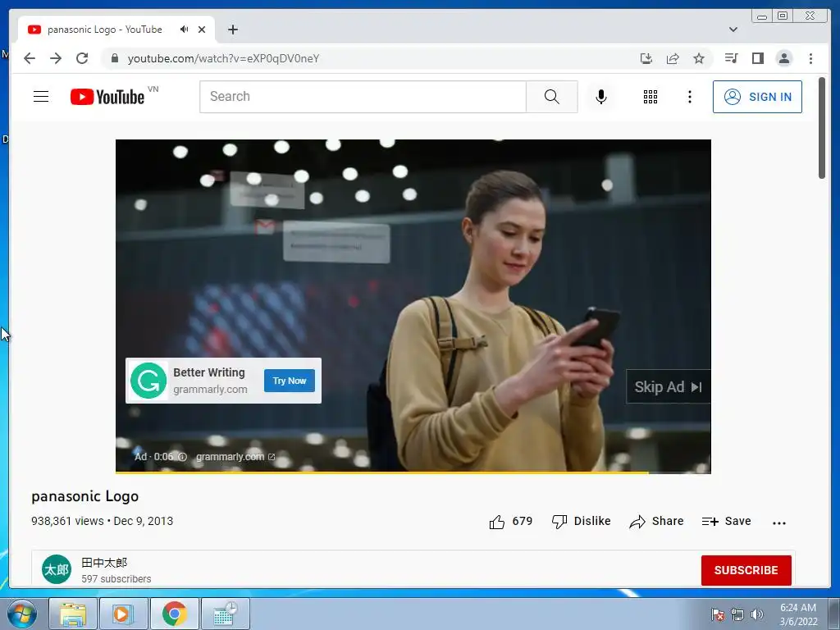Close the panasonic Logo tab
The image size is (840, 630).
point(202,30)
